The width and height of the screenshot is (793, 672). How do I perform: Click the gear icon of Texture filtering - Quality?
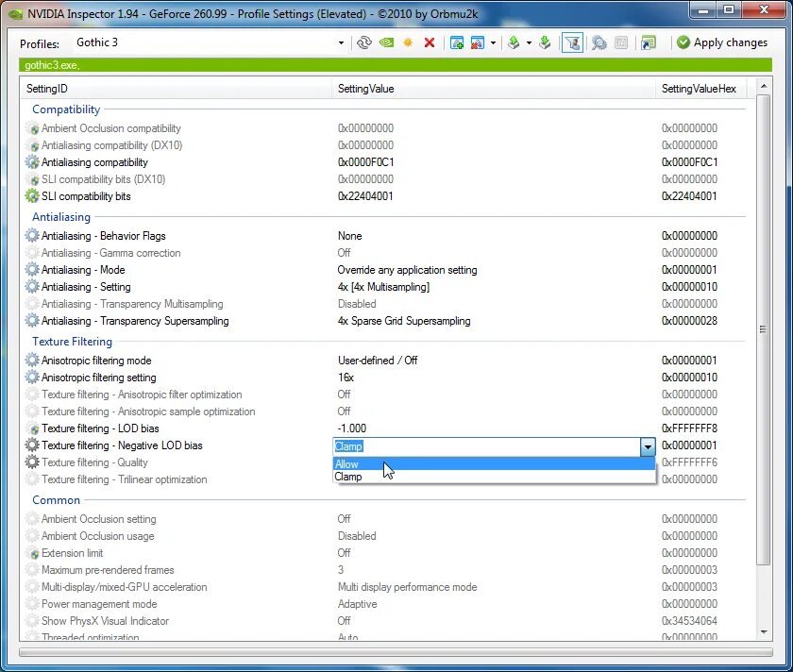[32, 462]
